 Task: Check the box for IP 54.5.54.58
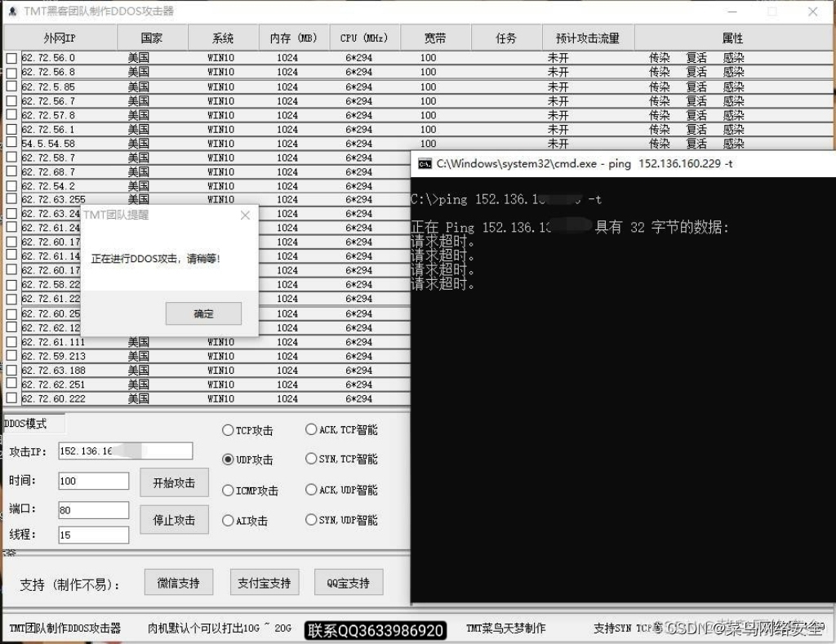(x=11, y=143)
